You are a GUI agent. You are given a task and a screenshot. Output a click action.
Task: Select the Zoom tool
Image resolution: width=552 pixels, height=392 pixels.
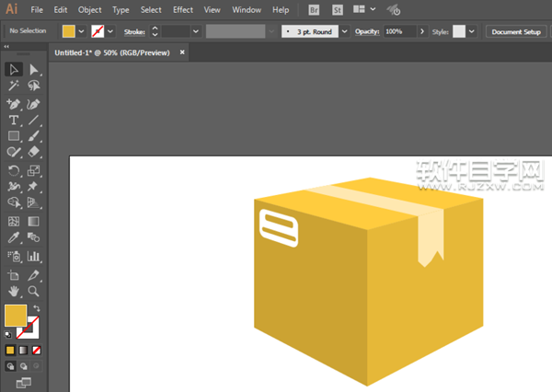[x=34, y=292]
